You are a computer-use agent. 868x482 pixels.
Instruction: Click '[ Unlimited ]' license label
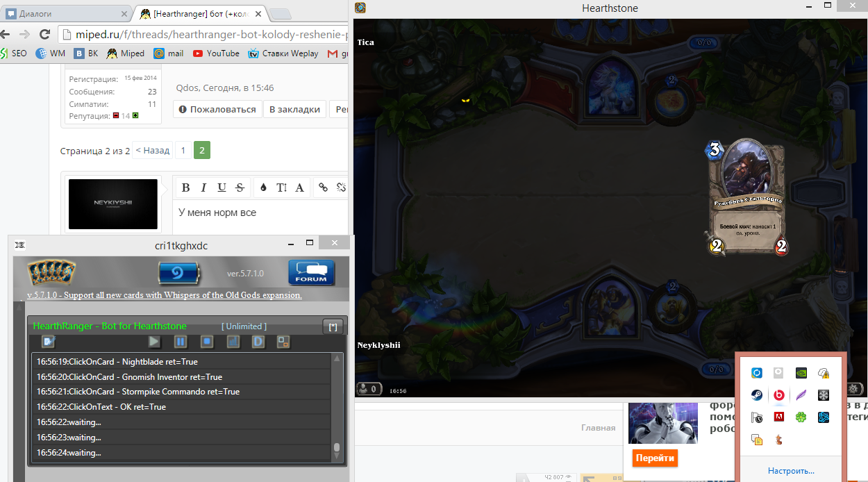[244, 326]
